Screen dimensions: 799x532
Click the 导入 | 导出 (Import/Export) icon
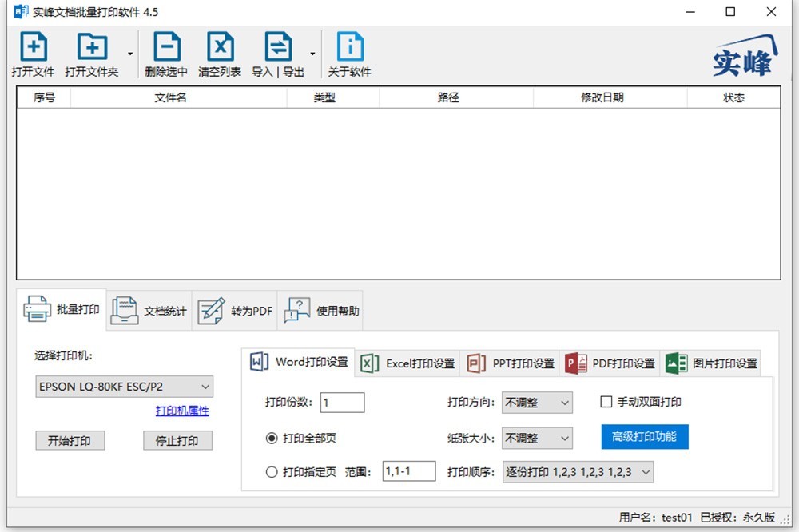coord(278,48)
